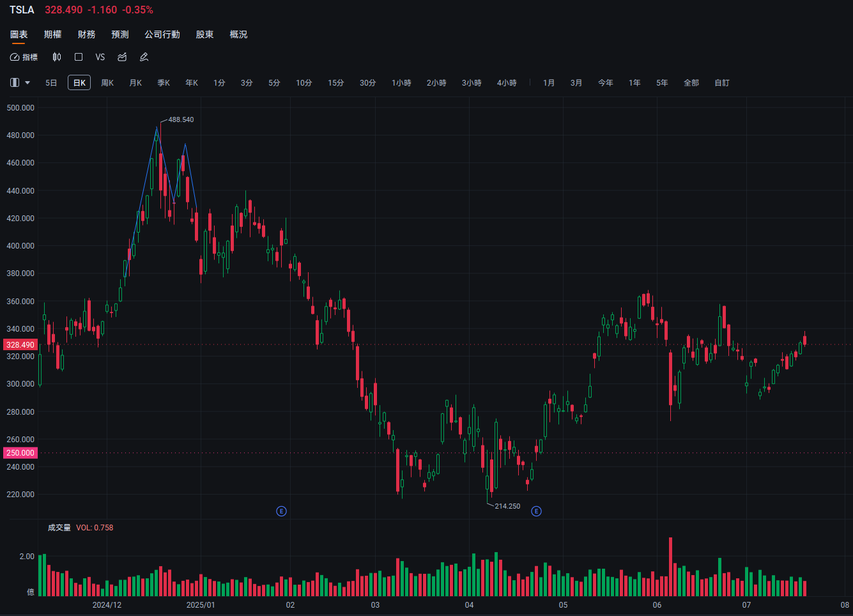Click the hollow square chart type icon

click(78, 57)
